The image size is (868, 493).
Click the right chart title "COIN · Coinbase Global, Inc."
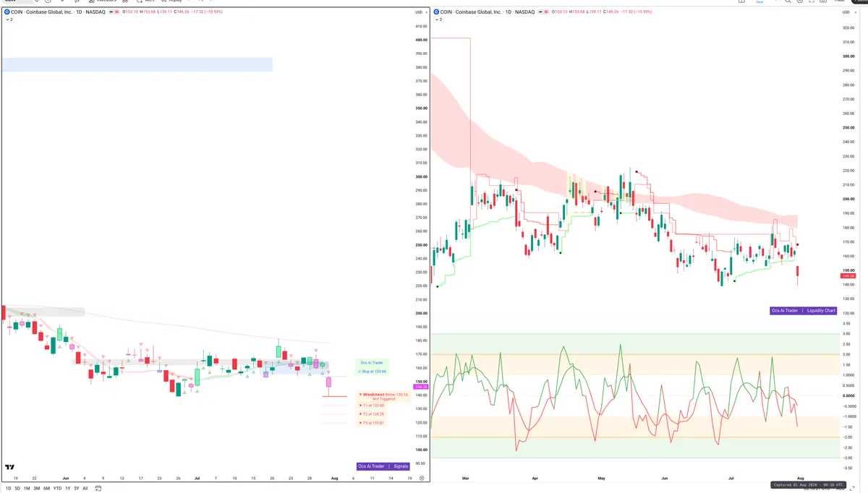(471, 12)
